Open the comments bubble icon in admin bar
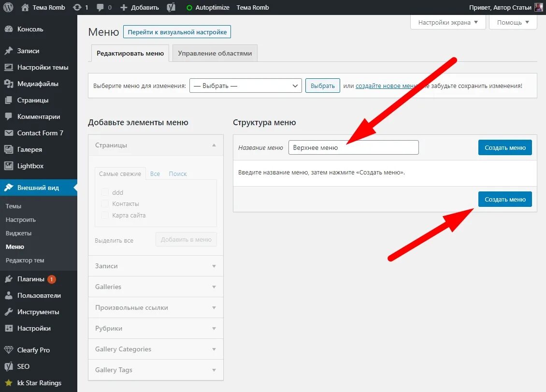Viewport: 546px width, 392px height. (x=101, y=7)
